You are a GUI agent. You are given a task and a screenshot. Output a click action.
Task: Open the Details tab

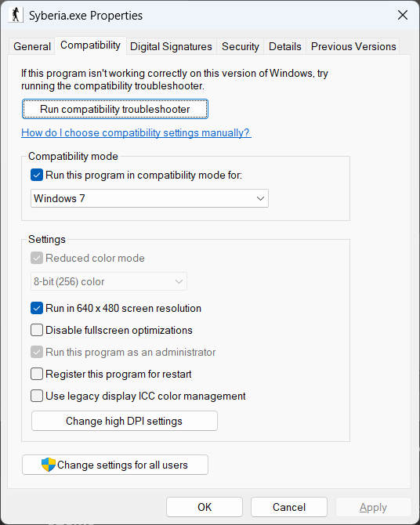point(285,46)
